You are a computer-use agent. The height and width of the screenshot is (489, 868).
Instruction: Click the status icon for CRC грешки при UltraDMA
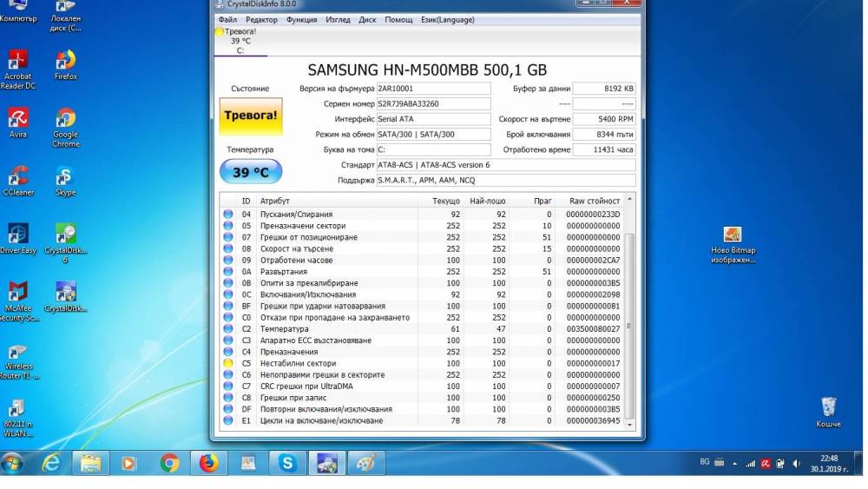pos(228,387)
